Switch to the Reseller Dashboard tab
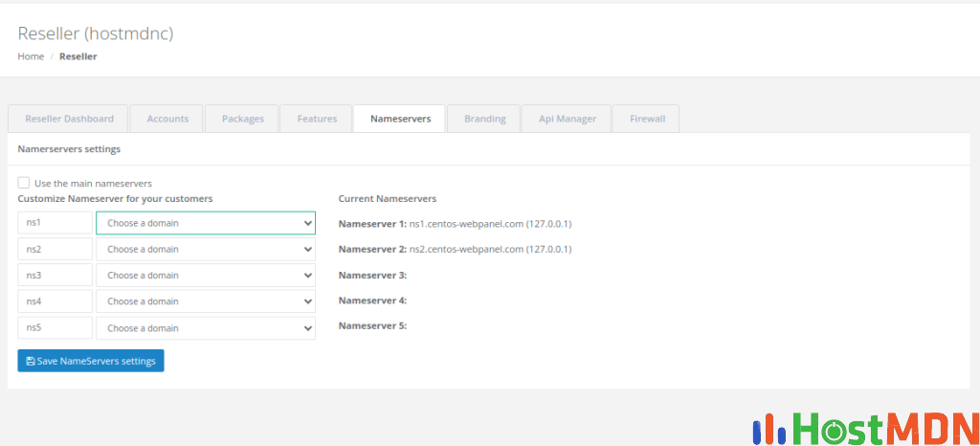The height and width of the screenshot is (446, 980). coord(69,119)
